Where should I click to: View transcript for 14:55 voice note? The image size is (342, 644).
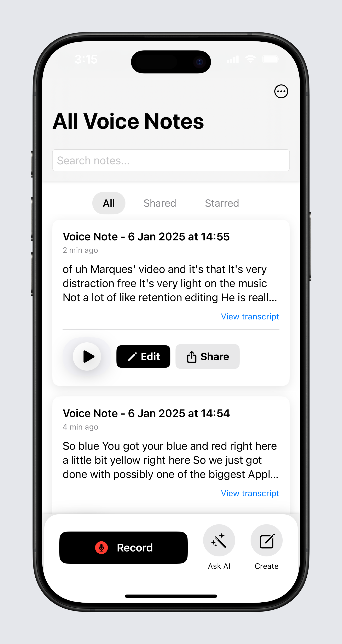[250, 317]
